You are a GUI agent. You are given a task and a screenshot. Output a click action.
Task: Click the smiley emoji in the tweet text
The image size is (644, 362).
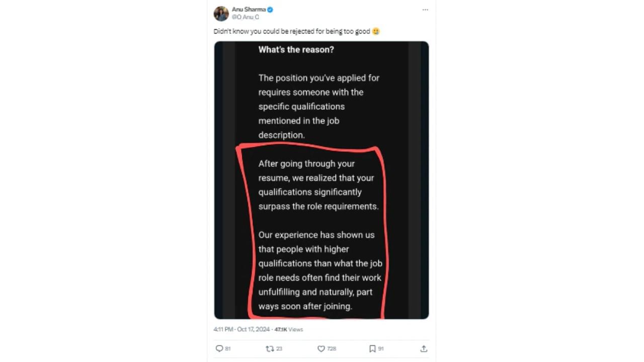[375, 31]
